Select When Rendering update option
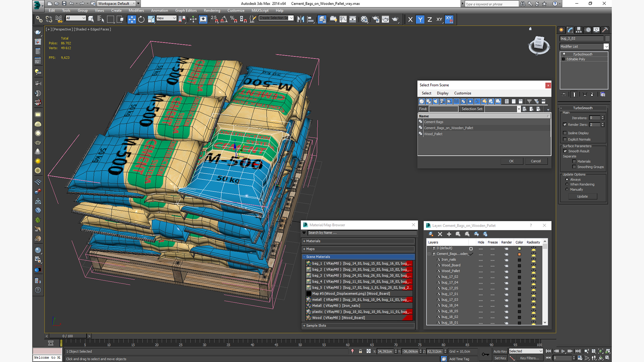The height and width of the screenshot is (362, 644). click(x=567, y=184)
